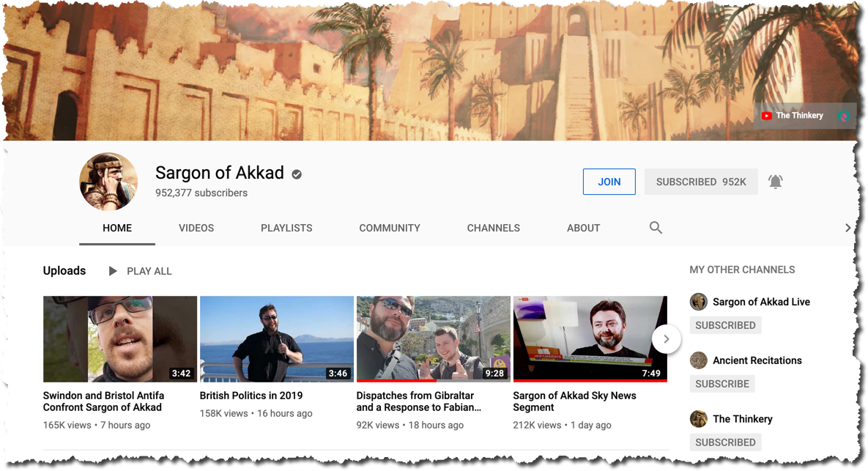Open the Videos tab

[196, 228]
